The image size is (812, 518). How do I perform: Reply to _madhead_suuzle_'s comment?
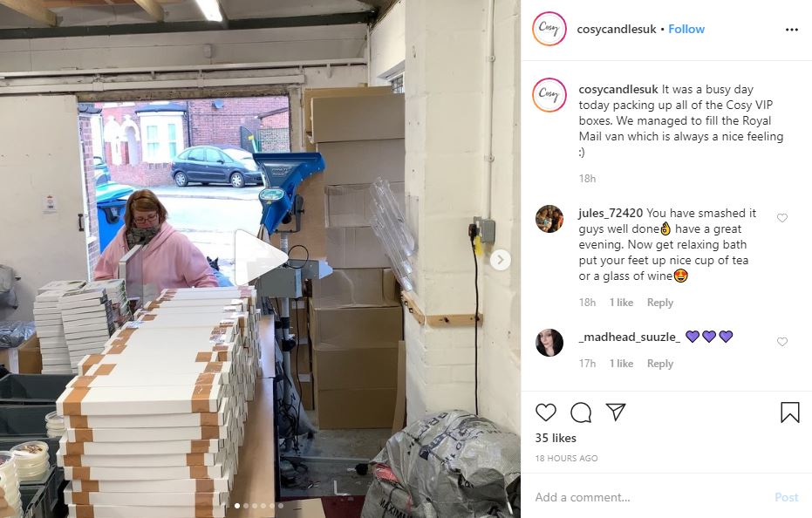tap(659, 364)
